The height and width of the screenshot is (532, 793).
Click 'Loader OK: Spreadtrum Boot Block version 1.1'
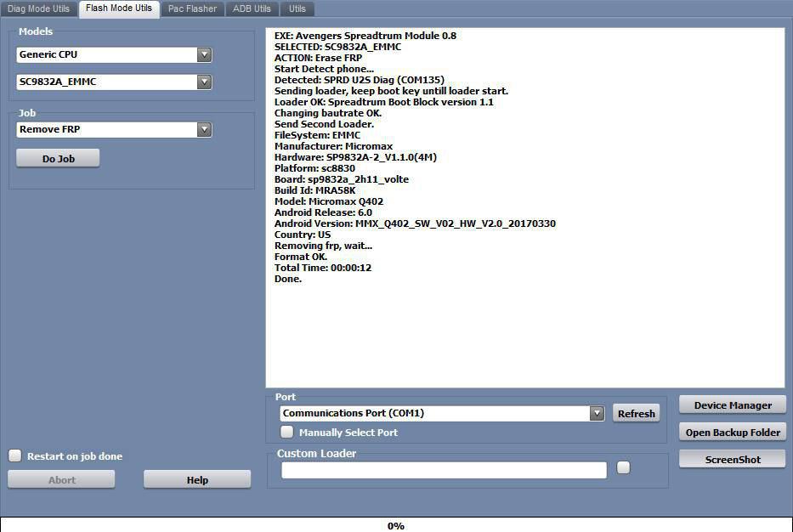(x=384, y=102)
